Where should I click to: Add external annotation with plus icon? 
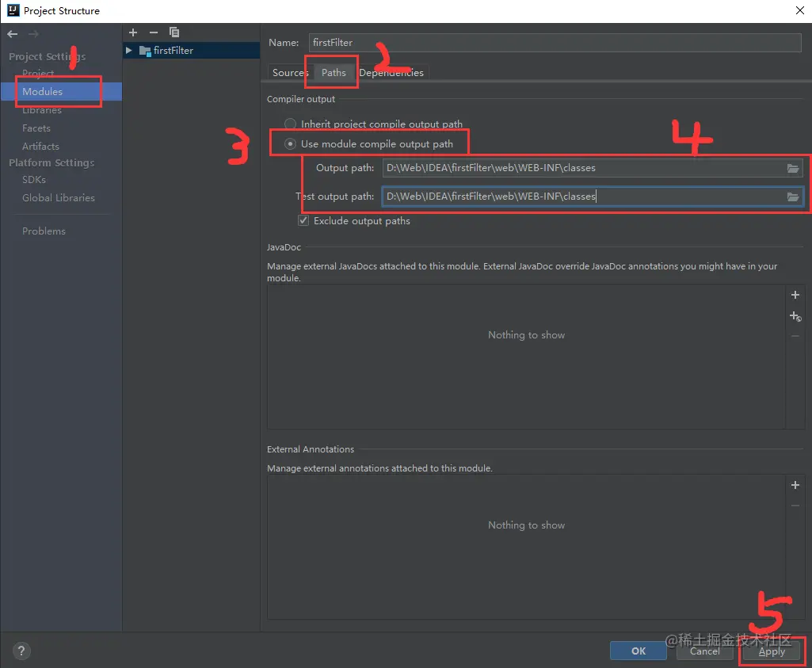795,485
